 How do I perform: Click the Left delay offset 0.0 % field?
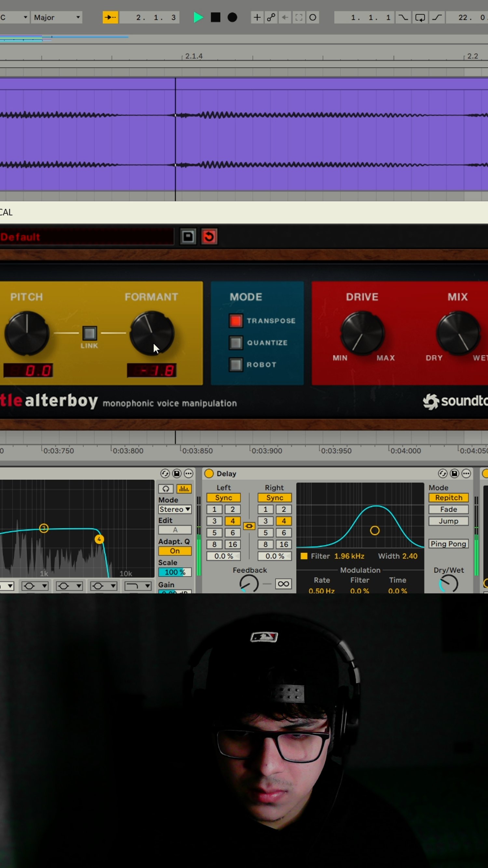tap(224, 556)
